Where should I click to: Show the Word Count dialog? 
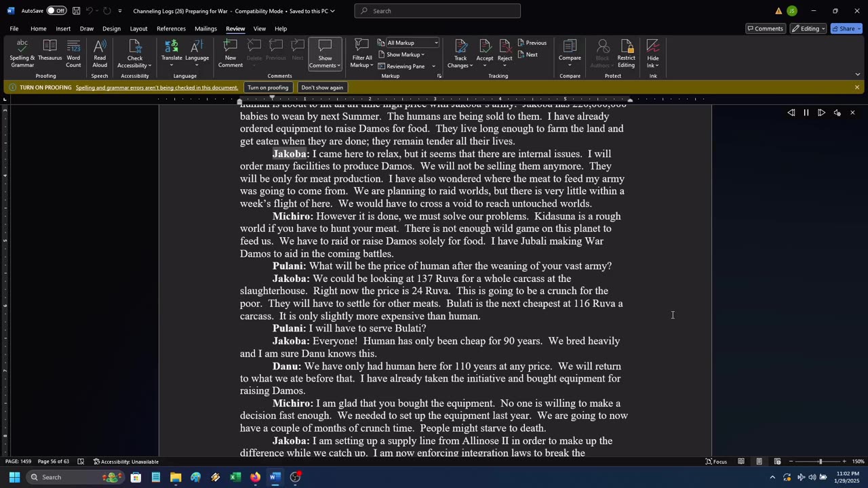pos(73,53)
